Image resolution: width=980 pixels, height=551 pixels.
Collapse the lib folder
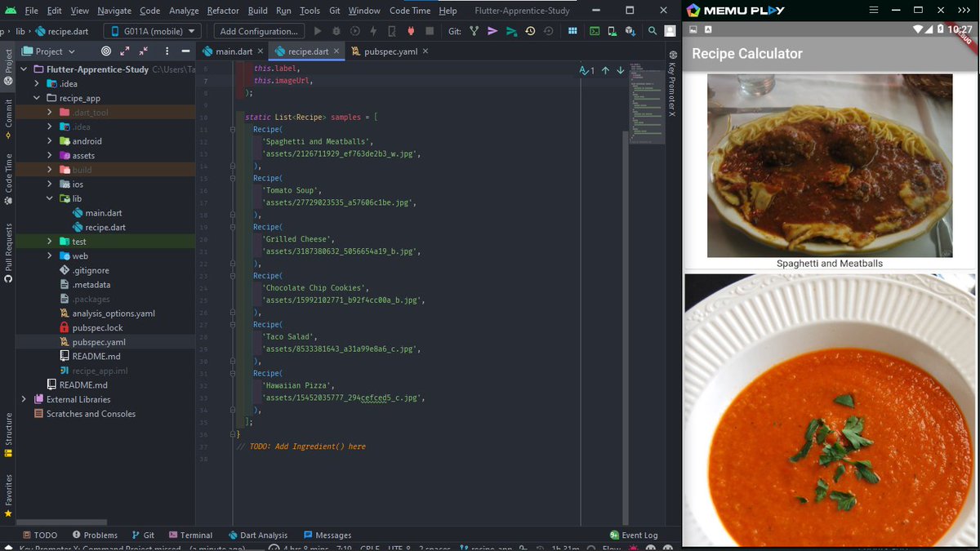50,198
